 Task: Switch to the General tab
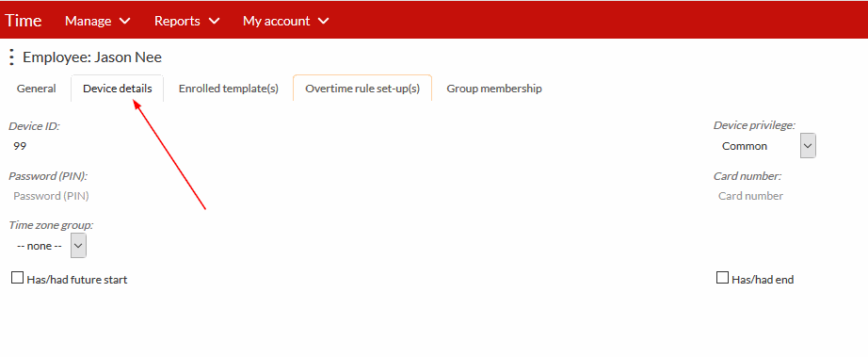pos(37,89)
